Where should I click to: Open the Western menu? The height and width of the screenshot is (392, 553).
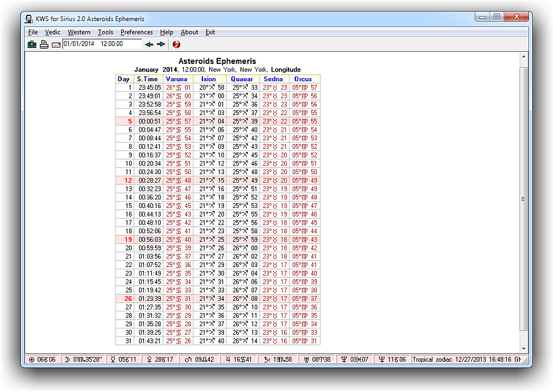pos(79,32)
